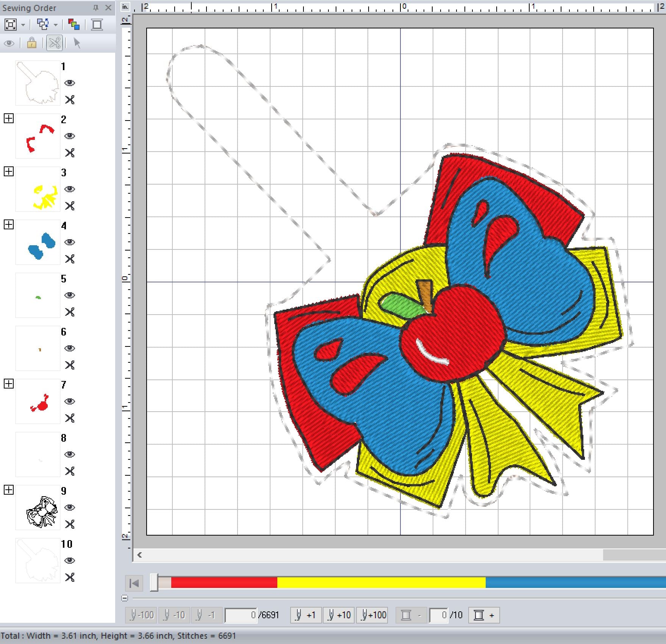The image size is (666, 644).
Task: Select thumbnail of sewing order item 1
Action: [x=38, y=83]
